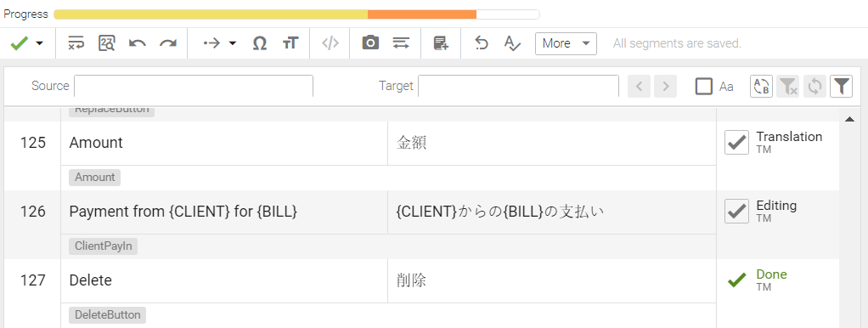Click the Progress bar

[x=296, y=14]
